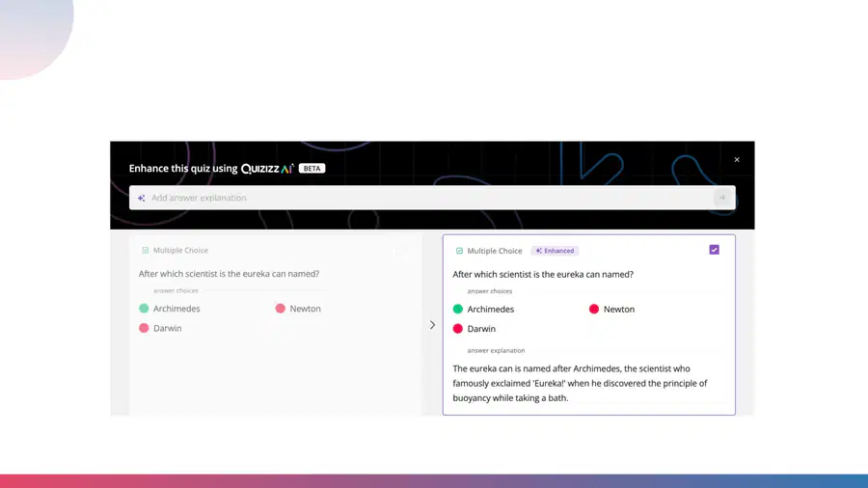This screenshot has height=488, width=868.
Task: Click the Multiple Choice icon on enhanced card
Action: click(x=459, y=251)
